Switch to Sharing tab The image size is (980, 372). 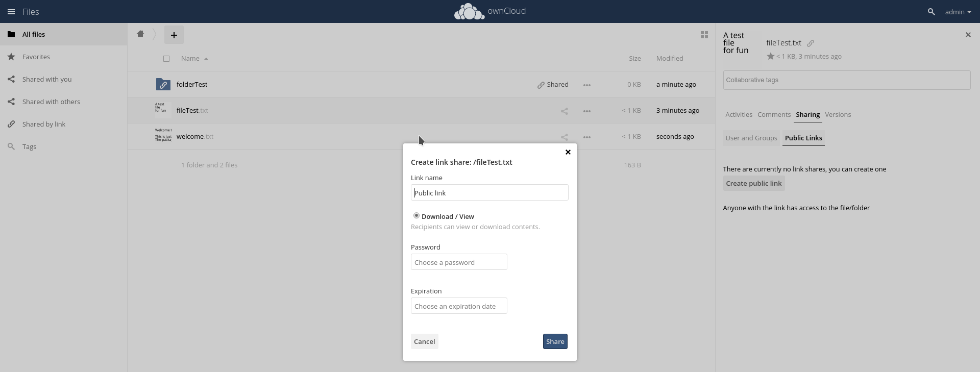[x=807, y=115]
